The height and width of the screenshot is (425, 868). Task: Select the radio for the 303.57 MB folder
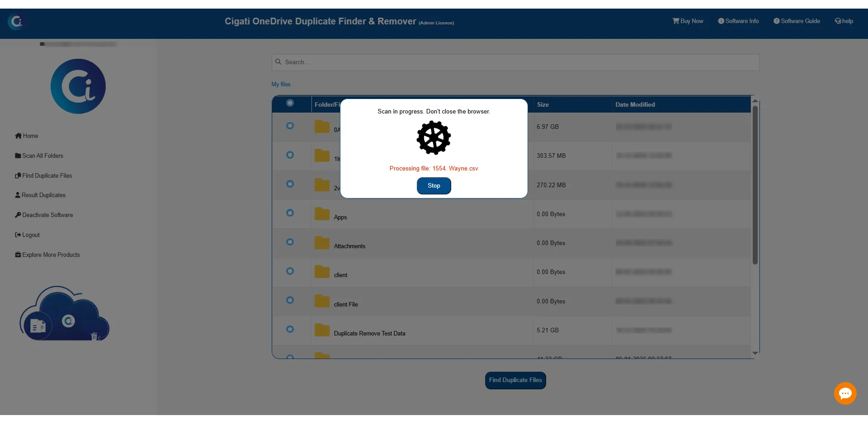[x=290, y=155]
